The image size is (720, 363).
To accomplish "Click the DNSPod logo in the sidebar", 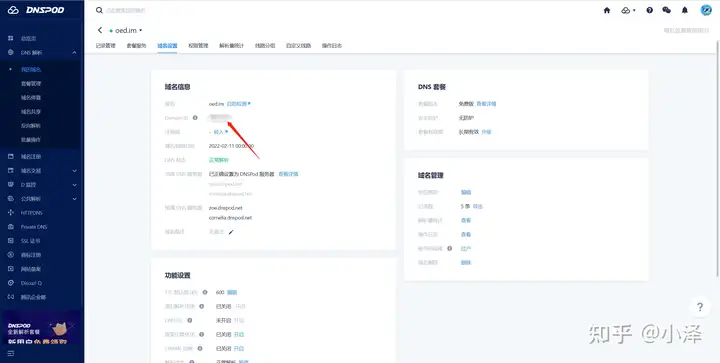I will [36, 10].
